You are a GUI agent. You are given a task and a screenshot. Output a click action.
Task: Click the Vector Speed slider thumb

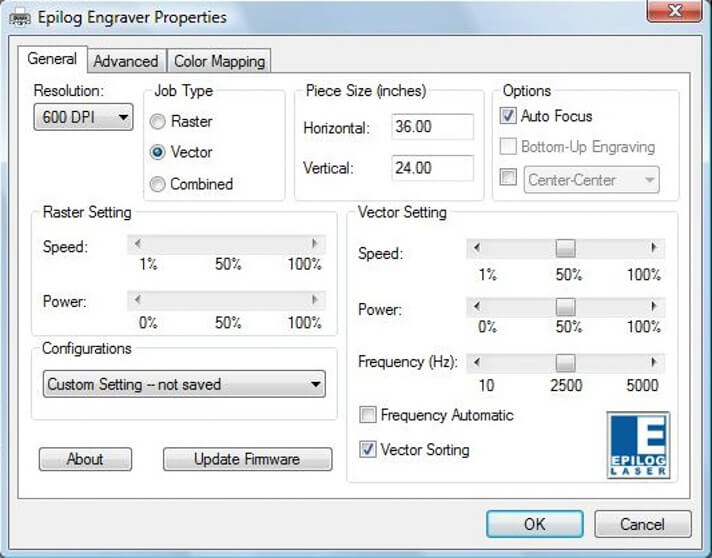pyautogui.click(x=565, y=248)
